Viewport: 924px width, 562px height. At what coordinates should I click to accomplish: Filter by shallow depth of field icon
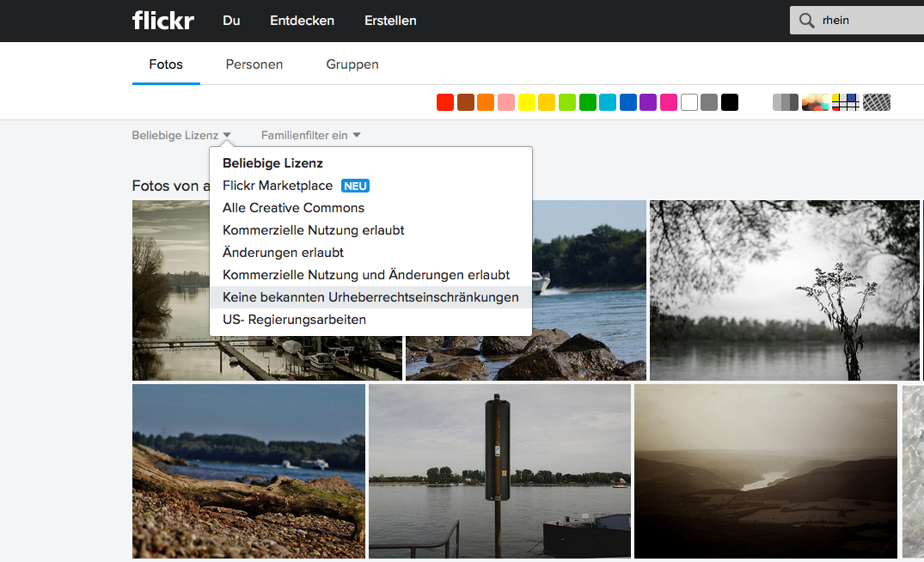[x=815, y=102]
